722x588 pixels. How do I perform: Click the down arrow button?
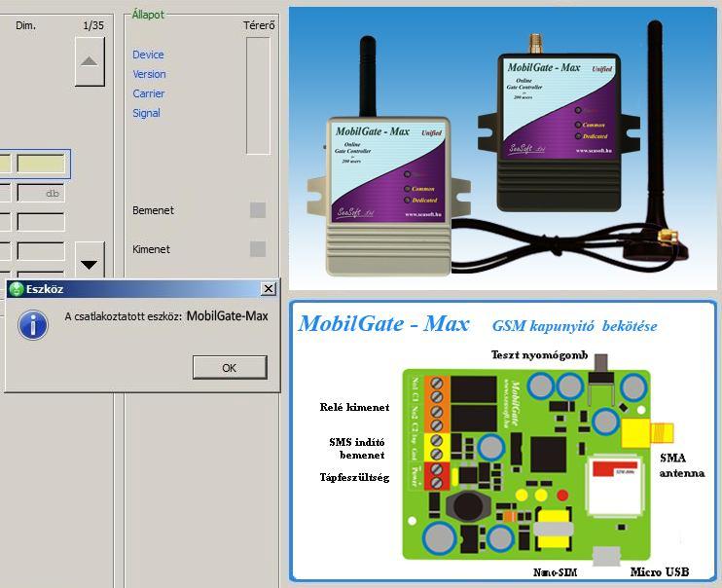pos(90,259)
